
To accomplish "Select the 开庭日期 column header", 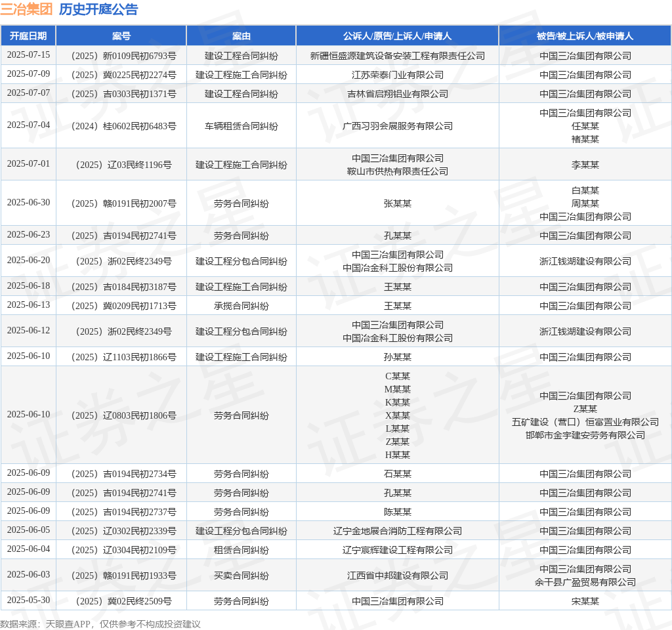I will (x=28, y=36).
